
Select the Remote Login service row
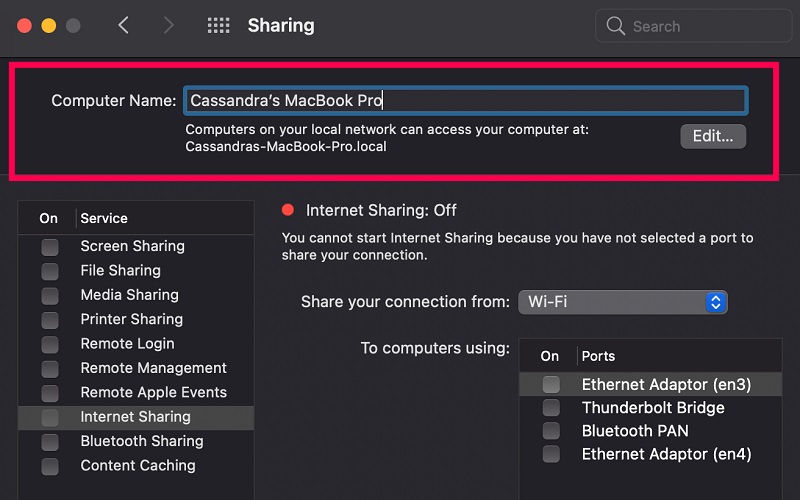point(127,343)
